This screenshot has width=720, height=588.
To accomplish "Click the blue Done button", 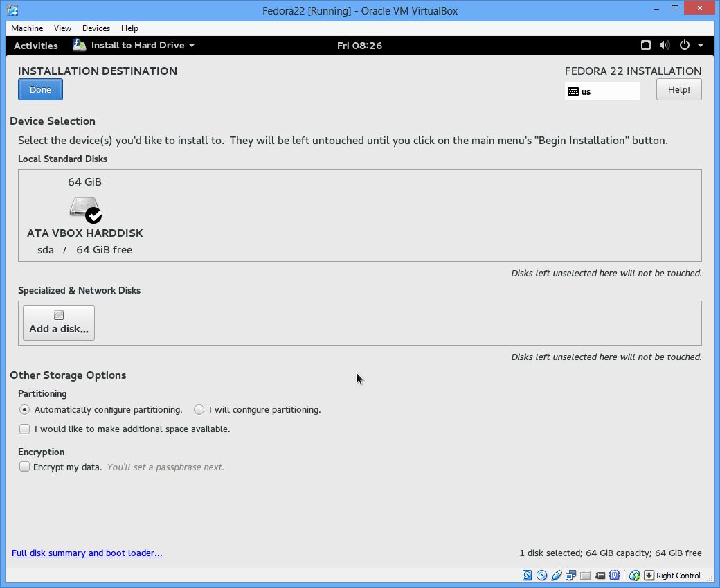I will pos(40,89).
